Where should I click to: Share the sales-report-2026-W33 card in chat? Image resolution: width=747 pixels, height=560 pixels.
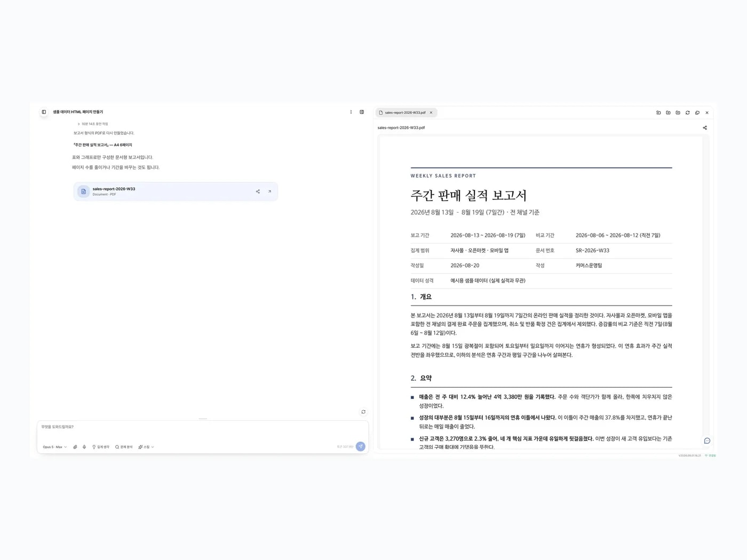(258, 191)
